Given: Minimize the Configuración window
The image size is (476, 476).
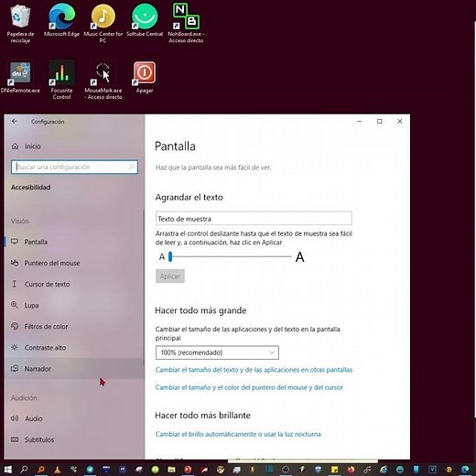Looking at the screenshot, I should 359,121.
